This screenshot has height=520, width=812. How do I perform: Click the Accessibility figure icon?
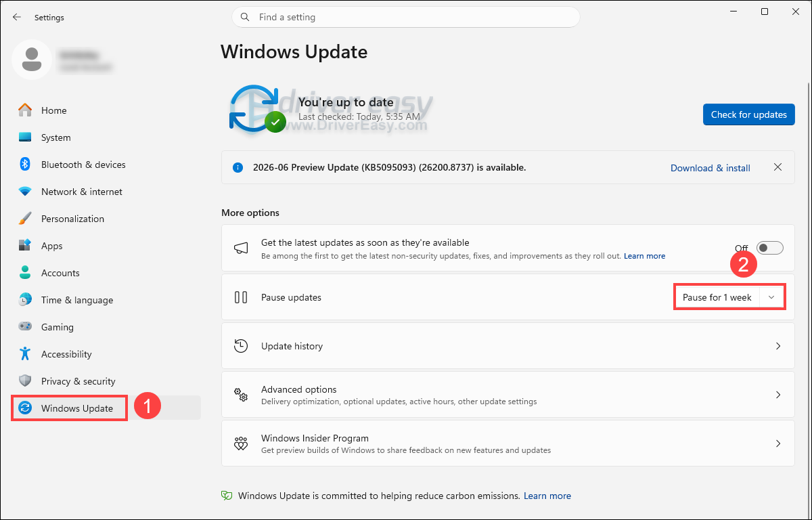point(25,354)
